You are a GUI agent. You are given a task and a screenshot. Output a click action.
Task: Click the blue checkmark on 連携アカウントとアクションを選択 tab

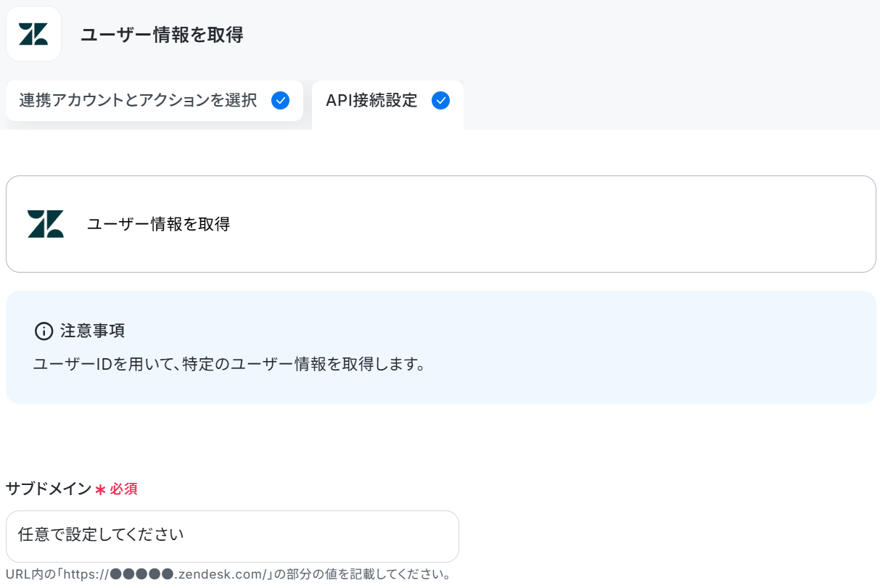(281, 100)
